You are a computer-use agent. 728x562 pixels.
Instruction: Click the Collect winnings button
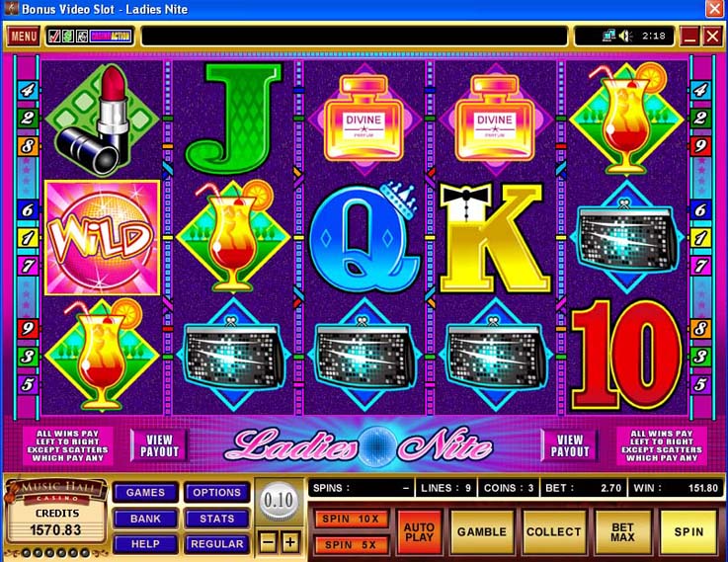pyautogui.click(x=553, y=532)
